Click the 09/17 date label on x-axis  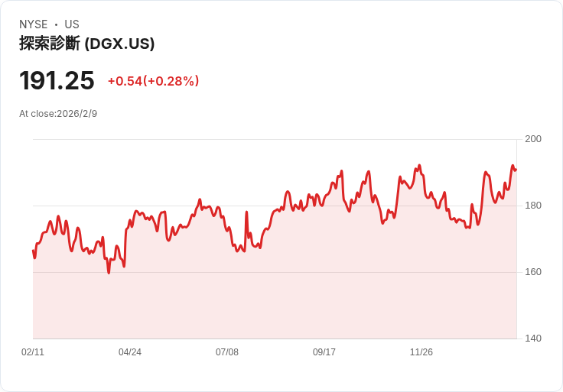[x=324, y=352]
